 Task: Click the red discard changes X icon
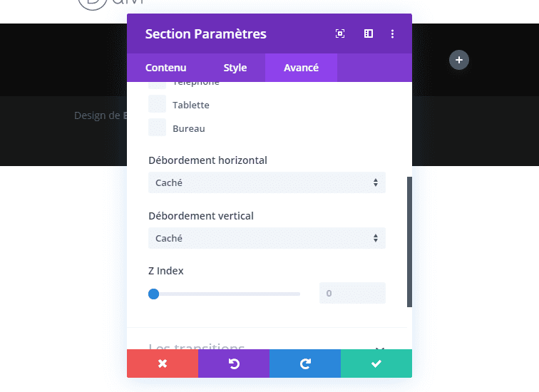pyautogui.click(x=163, y=363)
